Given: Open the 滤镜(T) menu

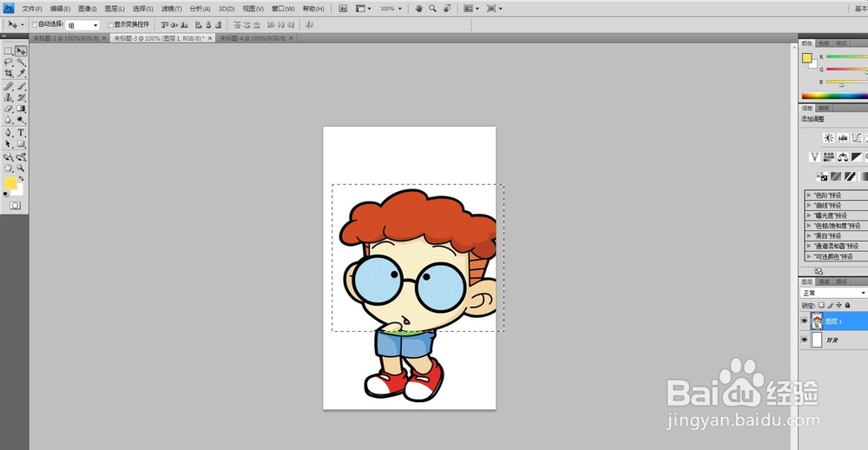Looking at the screenshot, I should click(x=172, y=9).
